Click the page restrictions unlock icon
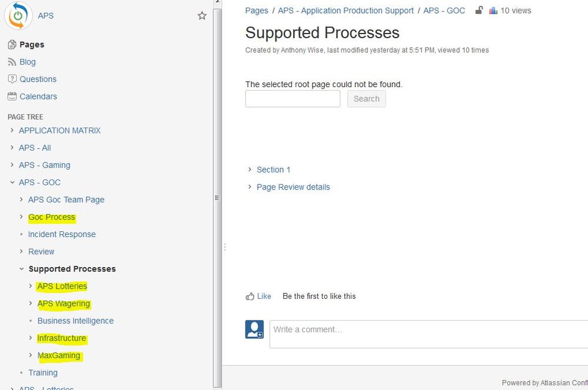This screenshot has width=588, height=390. (479, 11)
